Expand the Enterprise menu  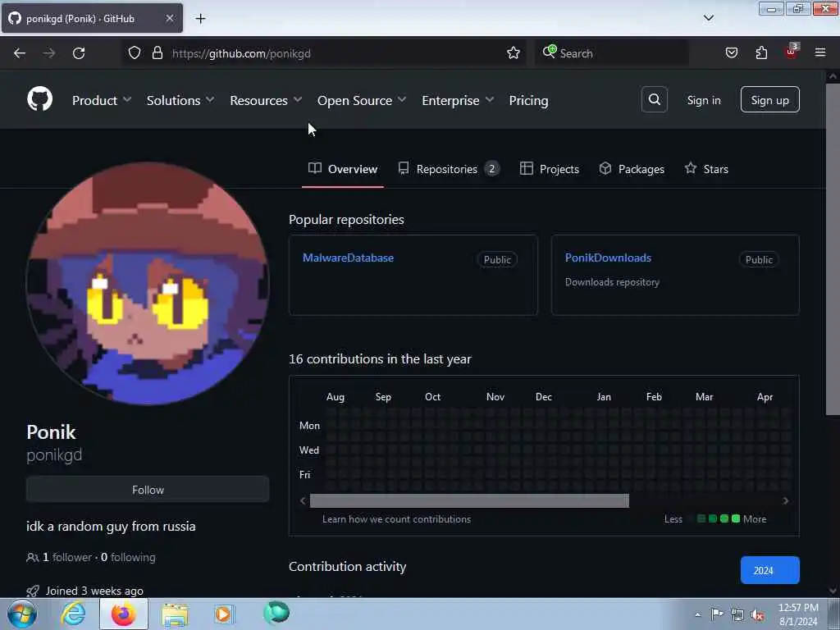(458, 100)
